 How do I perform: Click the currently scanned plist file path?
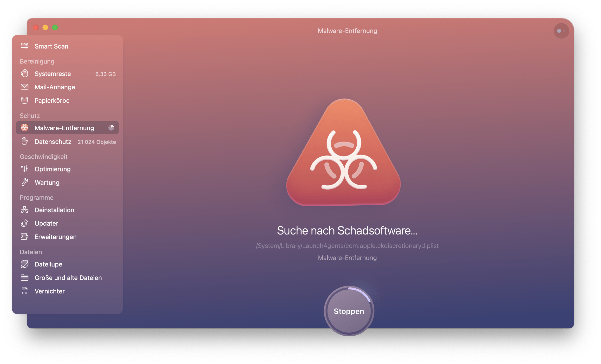pos(347,245)
